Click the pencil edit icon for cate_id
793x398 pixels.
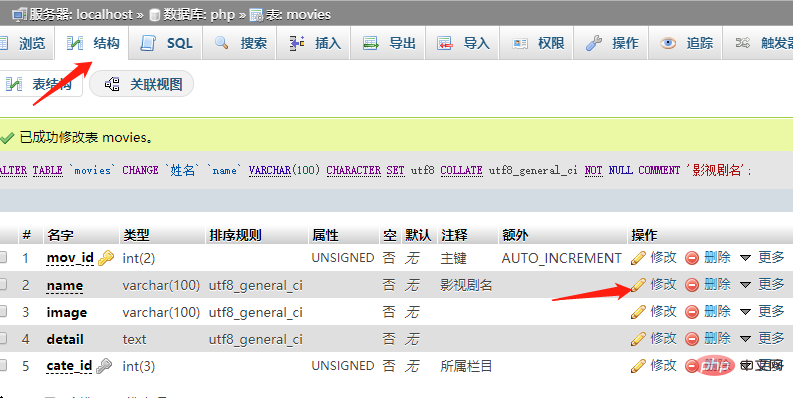point(638,365)
